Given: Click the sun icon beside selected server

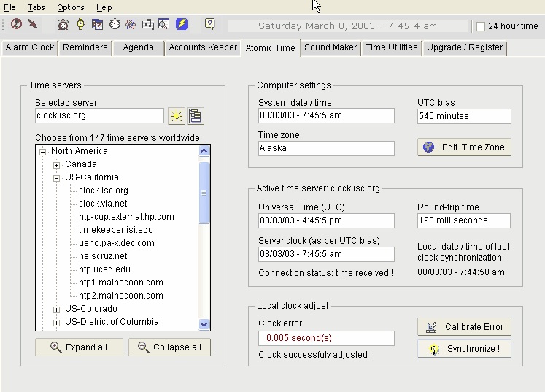Looking at the screenshot, I should [176, 116].
